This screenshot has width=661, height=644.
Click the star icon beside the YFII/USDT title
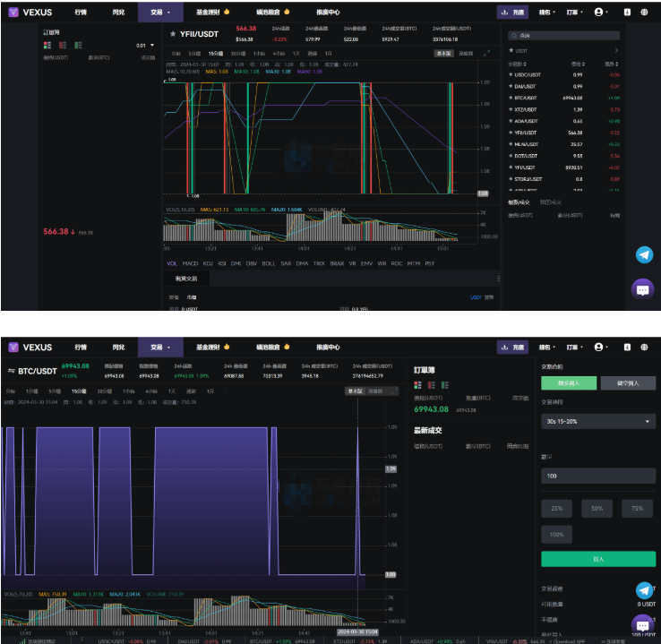point(173,34)
